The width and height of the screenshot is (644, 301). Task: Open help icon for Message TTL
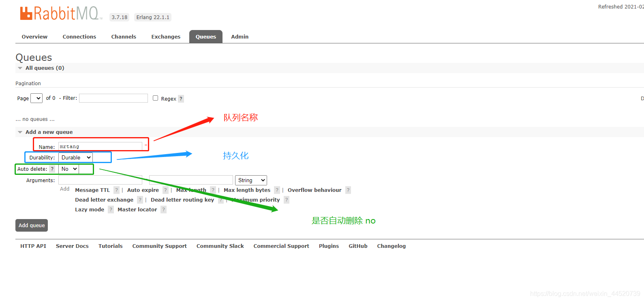[116, 190]
